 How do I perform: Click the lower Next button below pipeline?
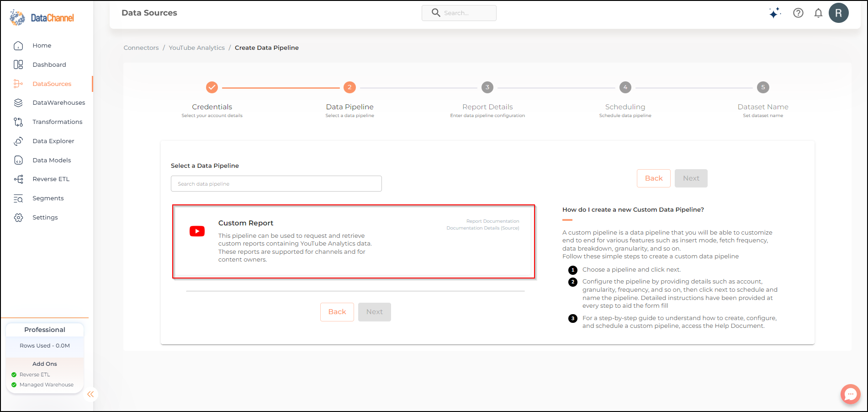(375, 312)
